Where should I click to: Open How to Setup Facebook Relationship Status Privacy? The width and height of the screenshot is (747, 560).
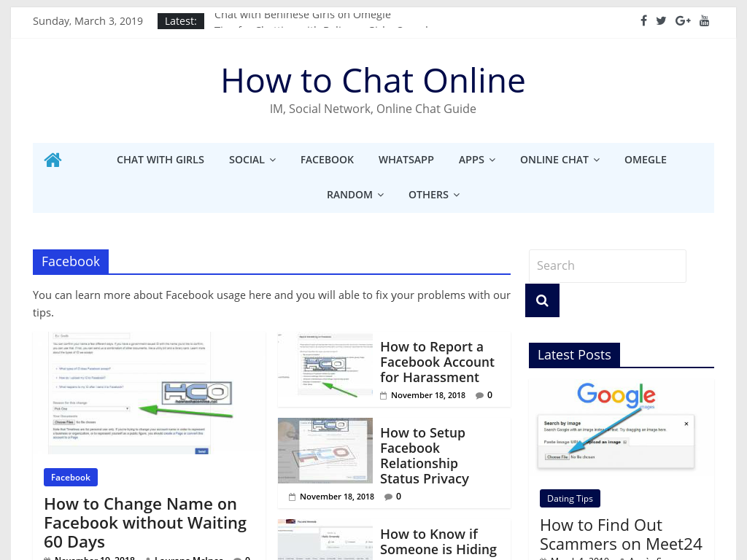pos(425,456)
